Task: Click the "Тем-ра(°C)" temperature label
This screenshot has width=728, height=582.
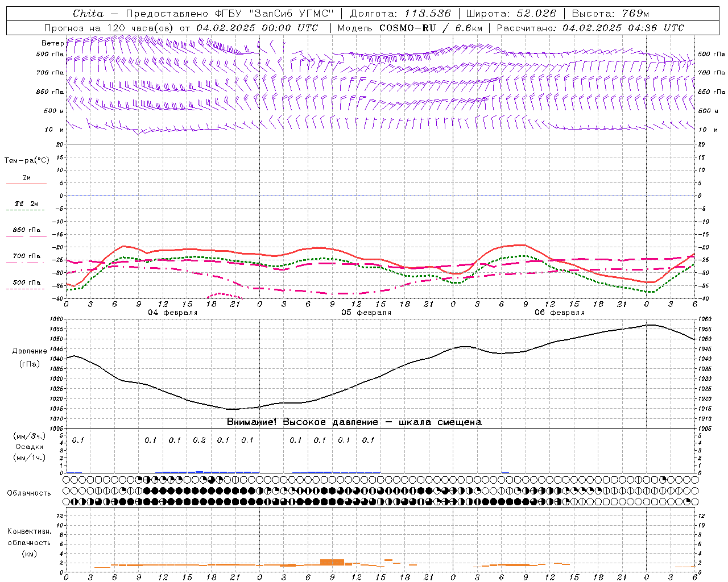Action: [x=27, y=161]
